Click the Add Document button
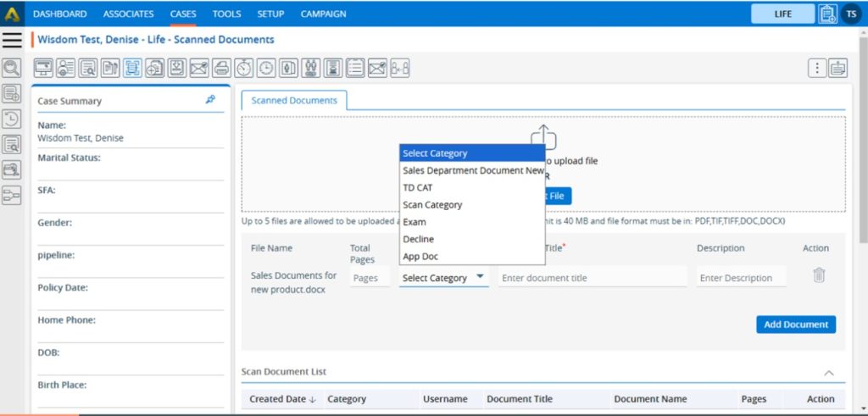The width and height of the screenshot is (868, 416). [x=795, y=324]
